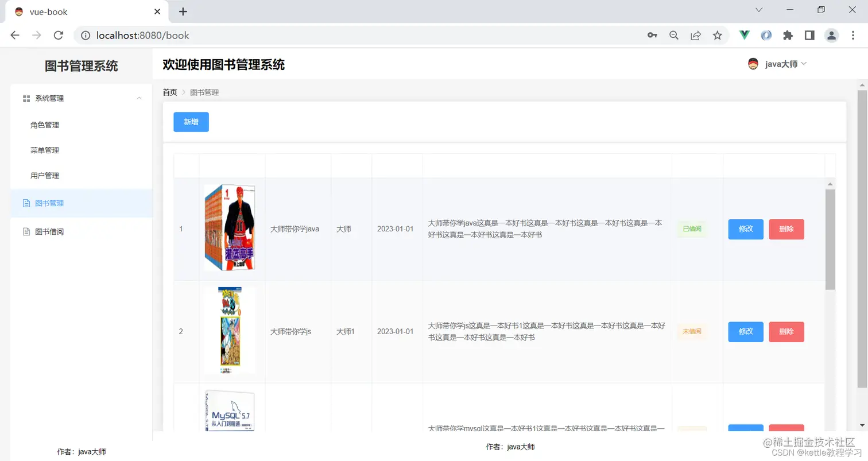
Task: Collapse the 系统管理 sidebar section
Action: (x=139, y=98)
